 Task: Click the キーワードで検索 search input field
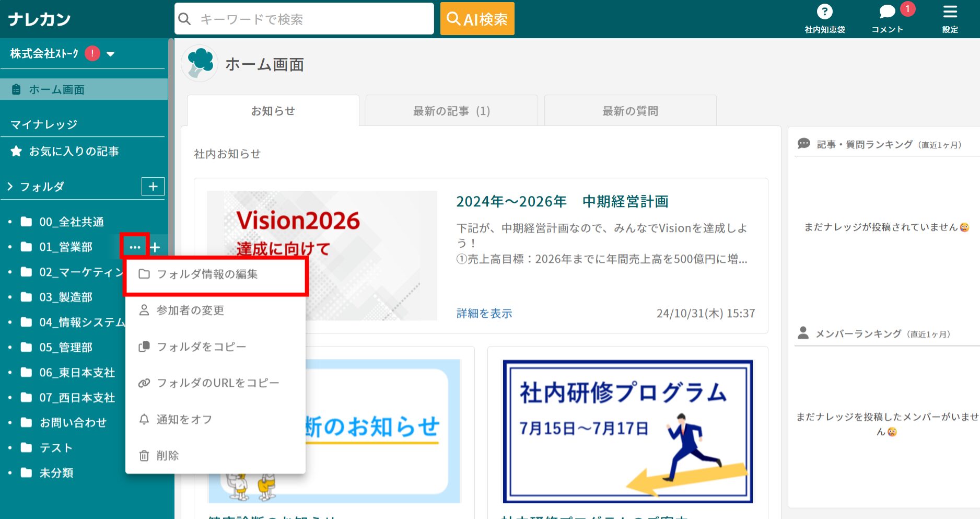(304, 19)
